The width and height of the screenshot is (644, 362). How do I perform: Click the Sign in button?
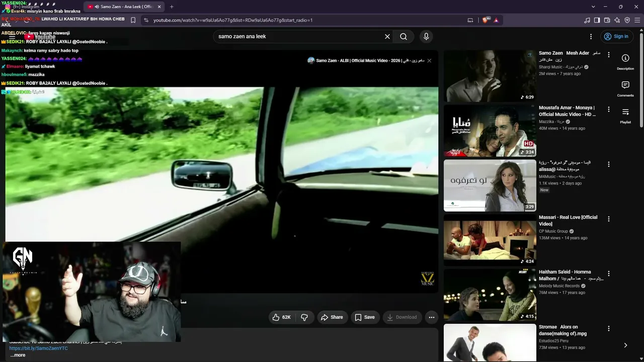616,36
